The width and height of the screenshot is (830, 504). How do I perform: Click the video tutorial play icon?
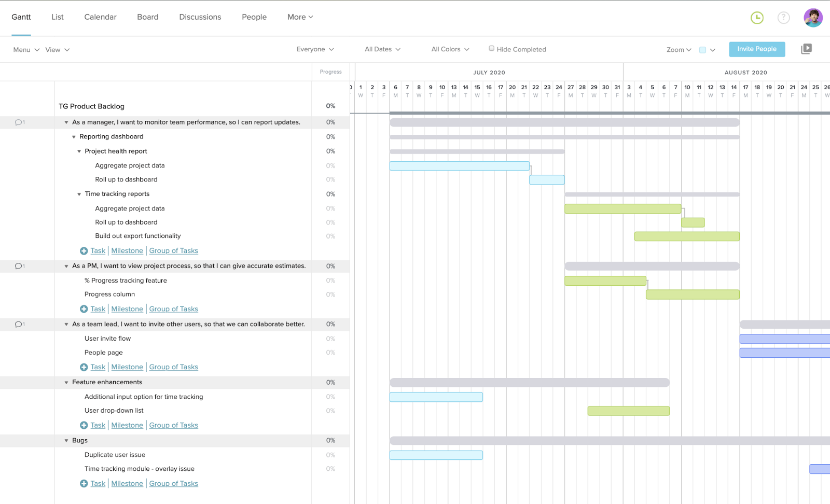point(806,49)
